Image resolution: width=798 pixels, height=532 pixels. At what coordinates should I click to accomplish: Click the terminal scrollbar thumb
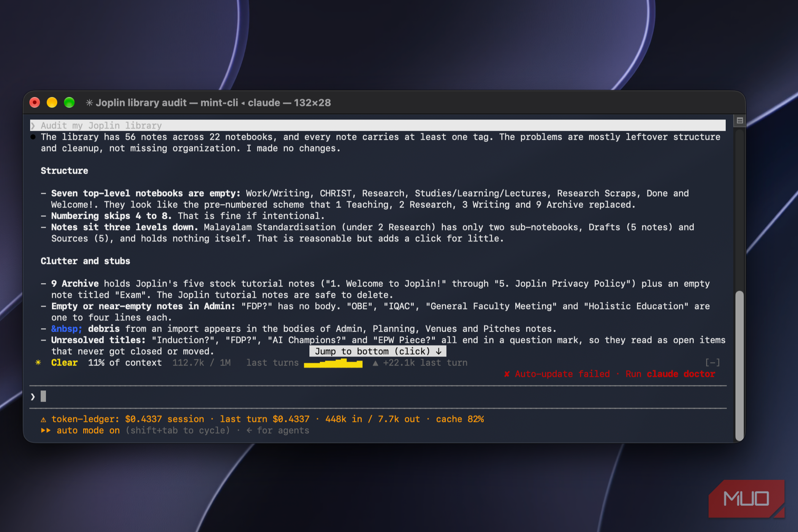[739, 366]
